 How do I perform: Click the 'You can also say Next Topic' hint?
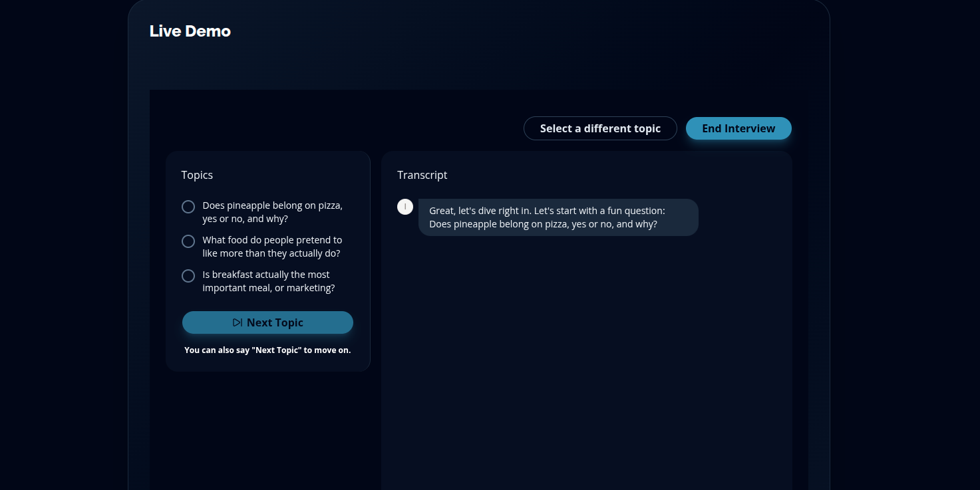(267, 350)
